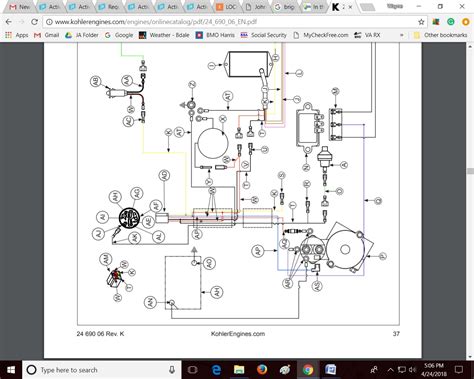This screenshot has width=474, height=379.
Task: Click the vertical scrollbar thumb
Action: pyautogui.click(x=470, y=171)
